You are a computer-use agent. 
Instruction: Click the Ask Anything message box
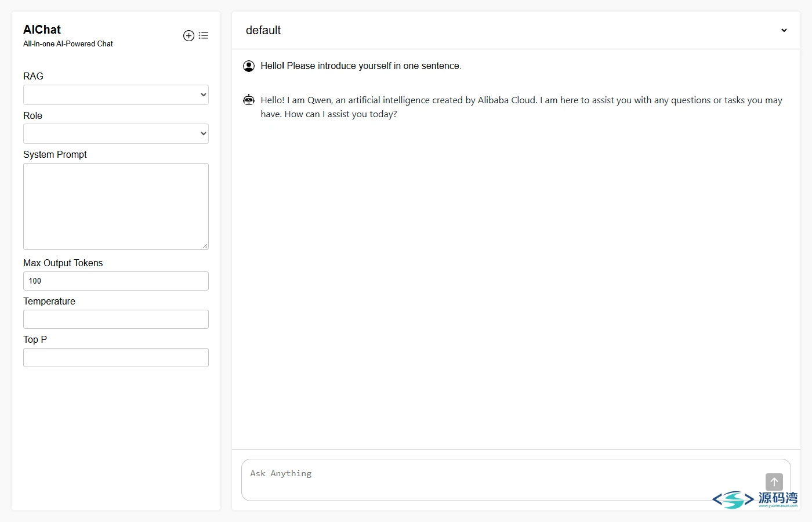(516, 480)
